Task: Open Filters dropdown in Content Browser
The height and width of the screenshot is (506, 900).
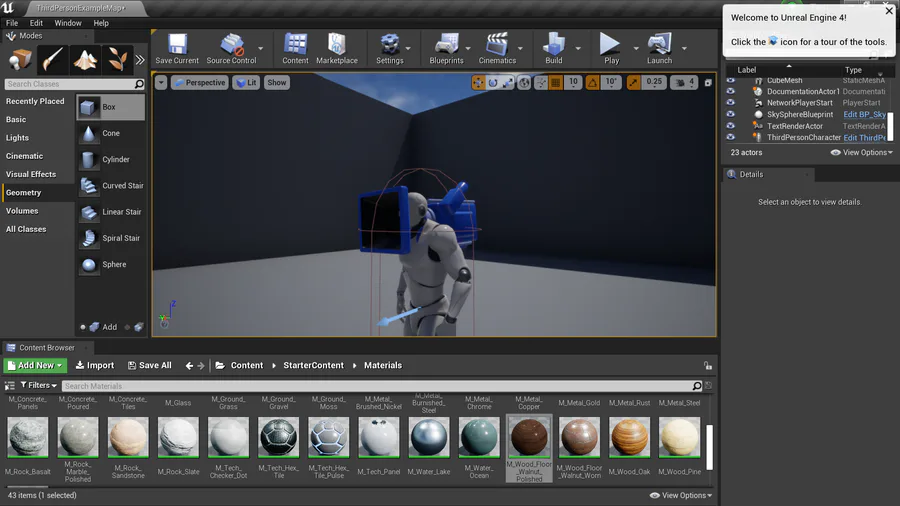Action: [38, 386]
